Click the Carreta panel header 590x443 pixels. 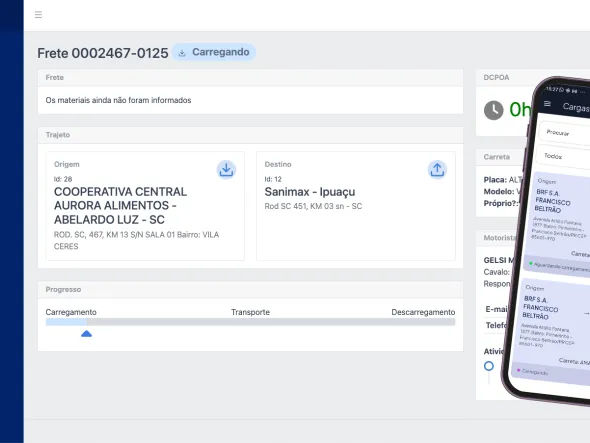pyautogui.click(x=499, y=157)
